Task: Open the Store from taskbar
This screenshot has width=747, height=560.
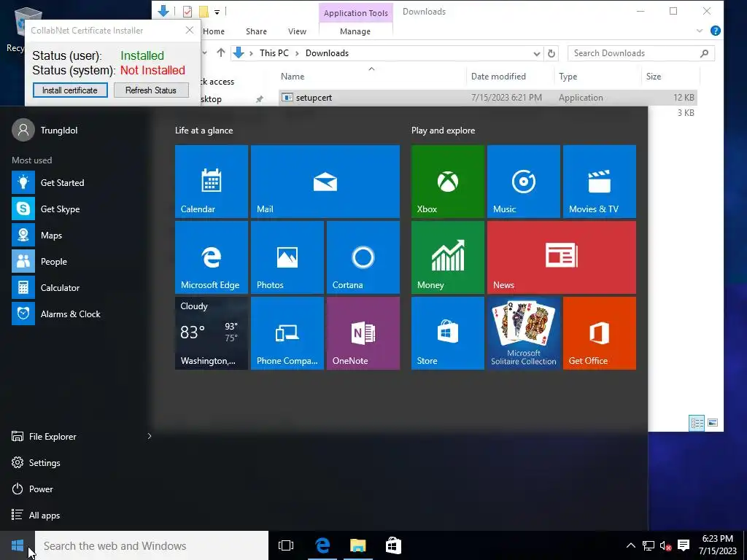Action: pos(393,545)
